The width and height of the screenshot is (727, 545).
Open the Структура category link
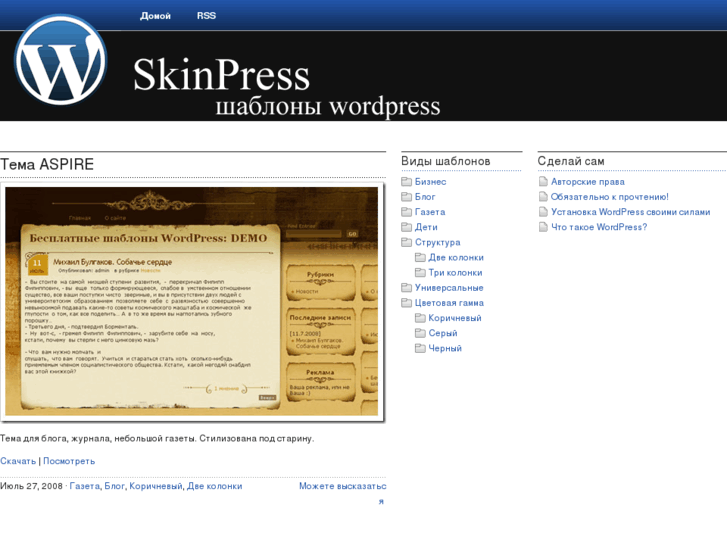click(437, 242)
